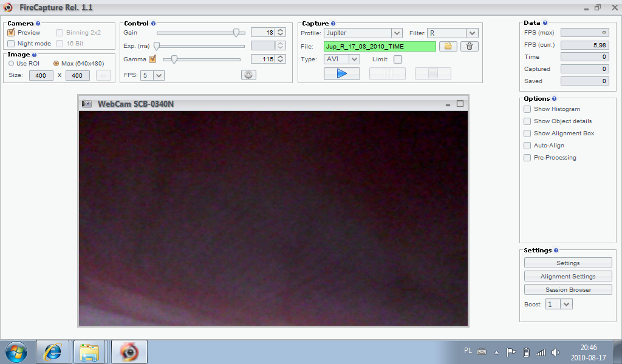Click the Gamma value stepper arrows
Screen dimensions: 622x364
point(281,59)
